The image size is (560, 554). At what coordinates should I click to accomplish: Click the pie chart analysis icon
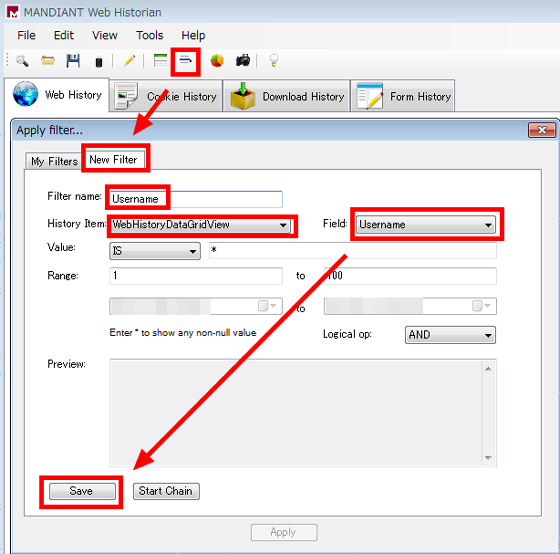pos(217,61)
